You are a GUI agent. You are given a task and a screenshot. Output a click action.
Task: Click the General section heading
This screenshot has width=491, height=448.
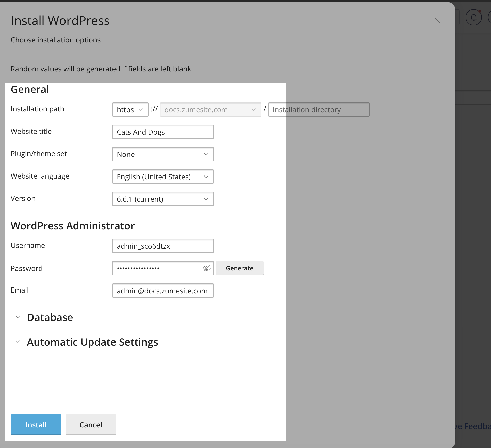pyautogui.click(x=30, y=89)
